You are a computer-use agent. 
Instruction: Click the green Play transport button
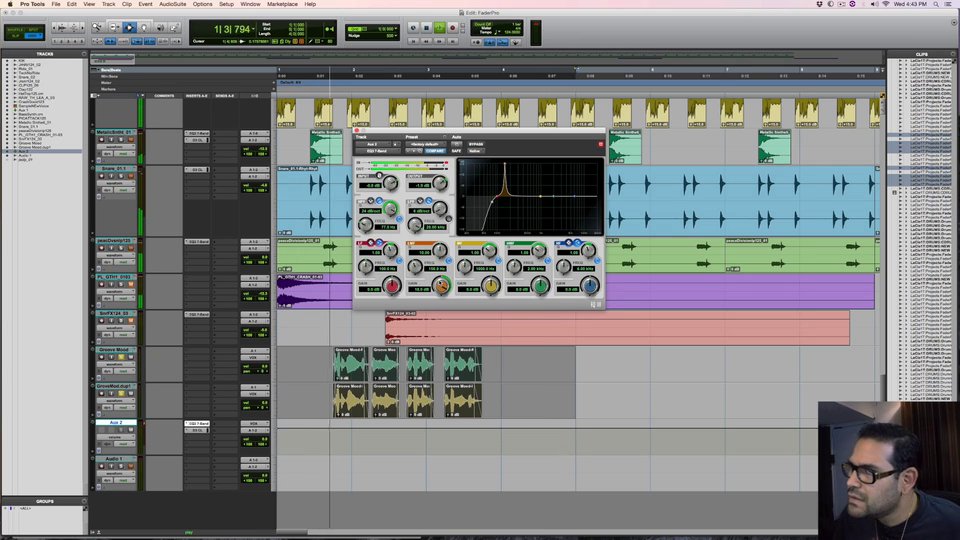(x=439, y=28)
